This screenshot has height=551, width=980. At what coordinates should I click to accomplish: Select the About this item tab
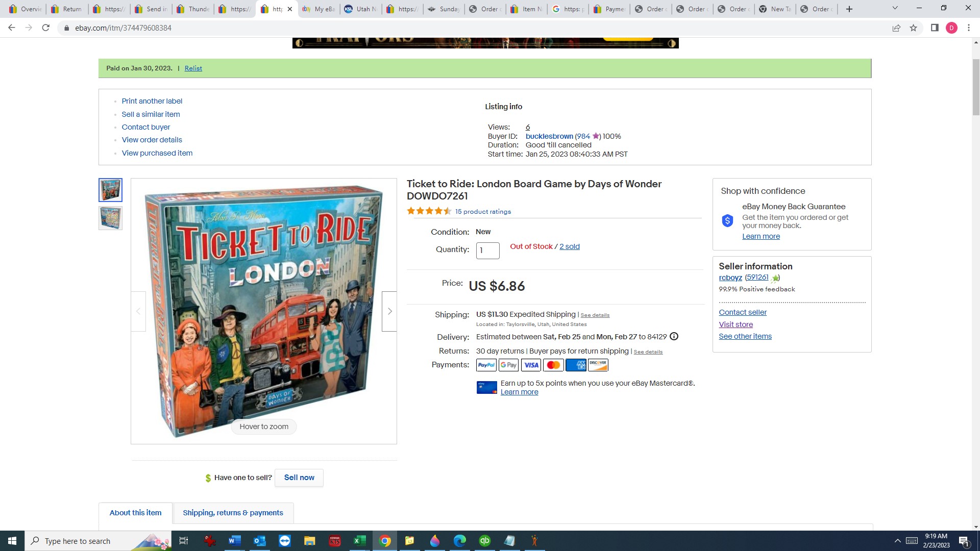[x=135, y=513]
